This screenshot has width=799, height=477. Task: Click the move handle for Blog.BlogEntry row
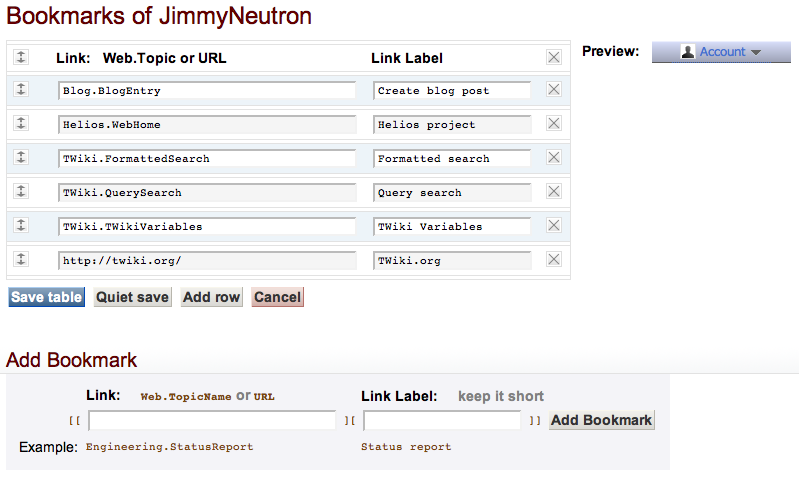click(20, 90)
